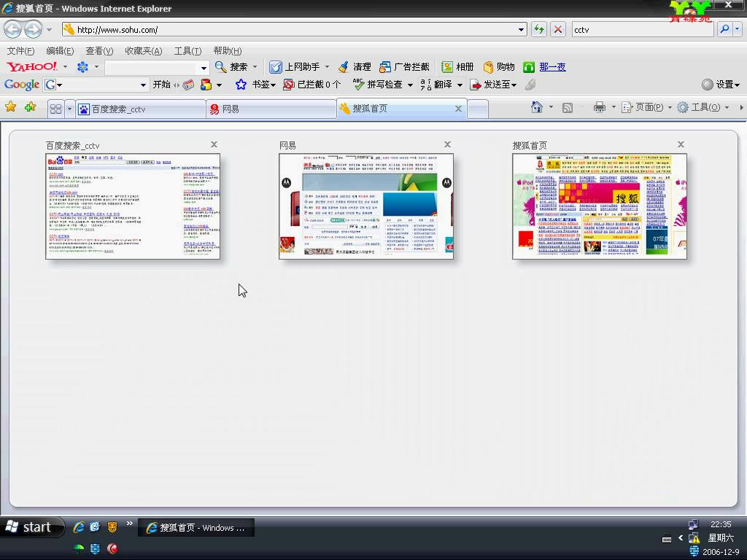The image size is (747, 560).
Task: Click the search box containing cctv
Action: point(643,29)
